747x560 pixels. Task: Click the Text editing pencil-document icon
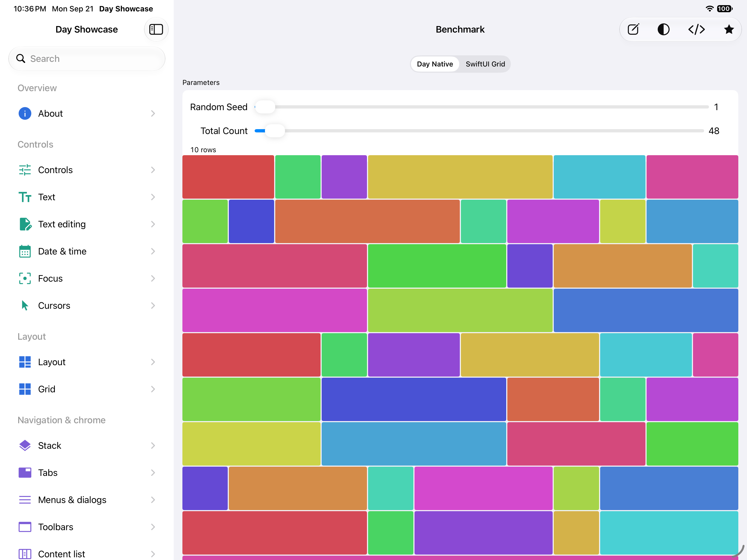[25, 224]
